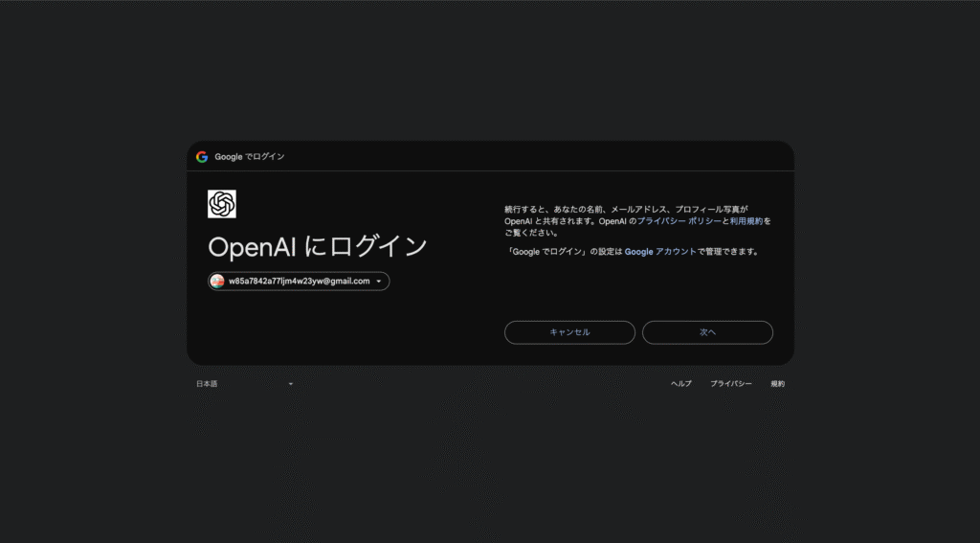This screenshot has height=543, width=980.
Task: Open the プライバシー ポリシー link
Action: (x=679, y=221)
